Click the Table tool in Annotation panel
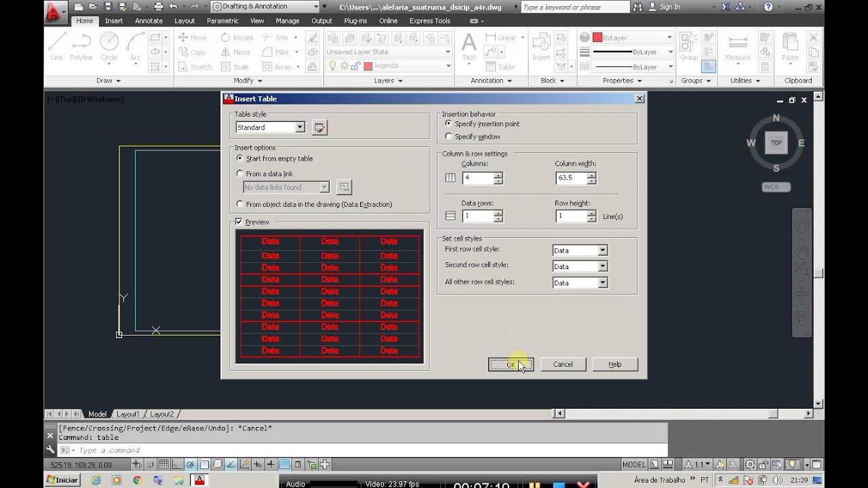The image size is (868, 488). 500,67
